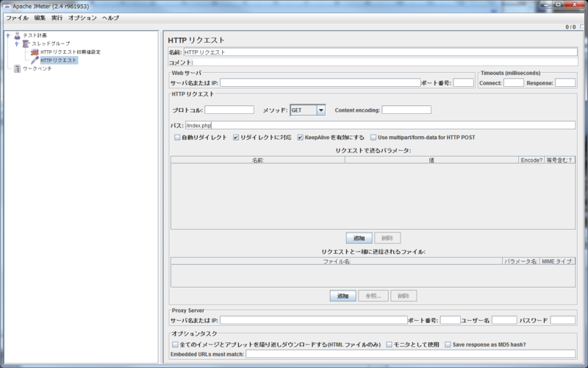The image size is (588, 368).
Task: Click the Response timeout field
Action: pos(565,82)
